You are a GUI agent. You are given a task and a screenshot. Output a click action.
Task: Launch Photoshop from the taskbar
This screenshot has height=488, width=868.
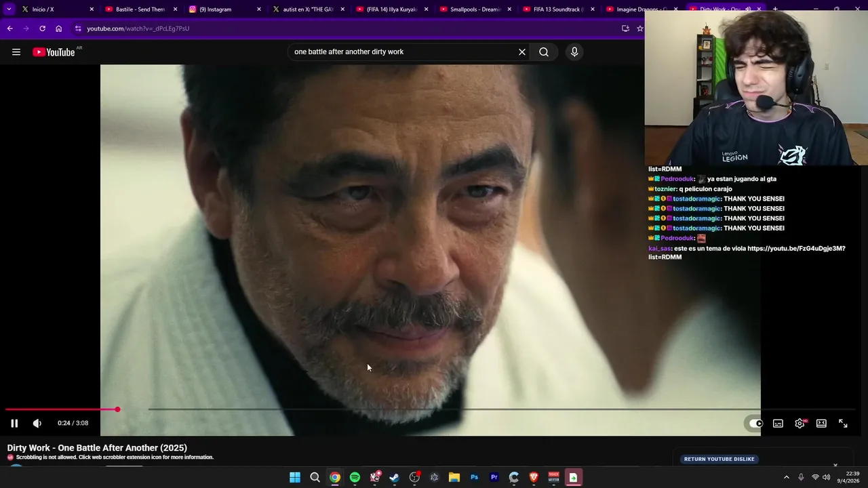474,477
